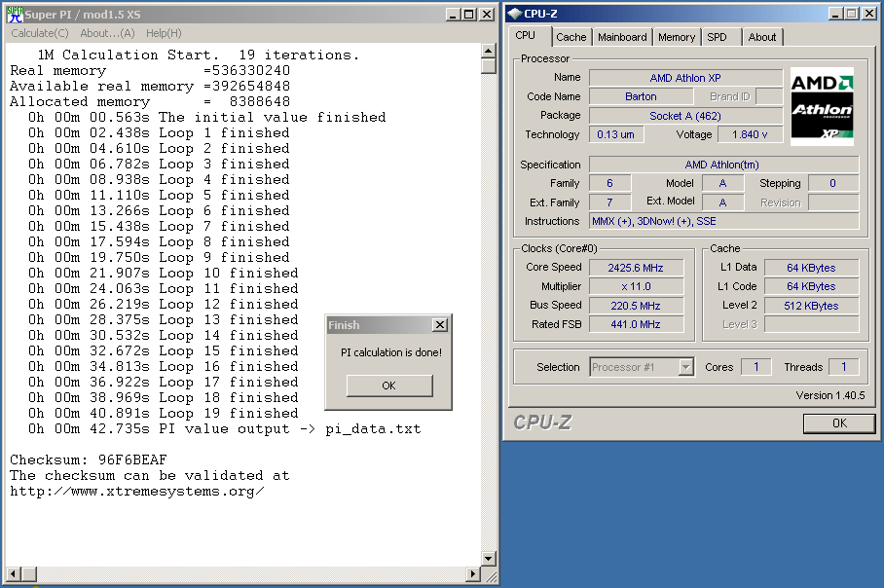Switch to the Memory tab in CPU-Z

[677, 37]
